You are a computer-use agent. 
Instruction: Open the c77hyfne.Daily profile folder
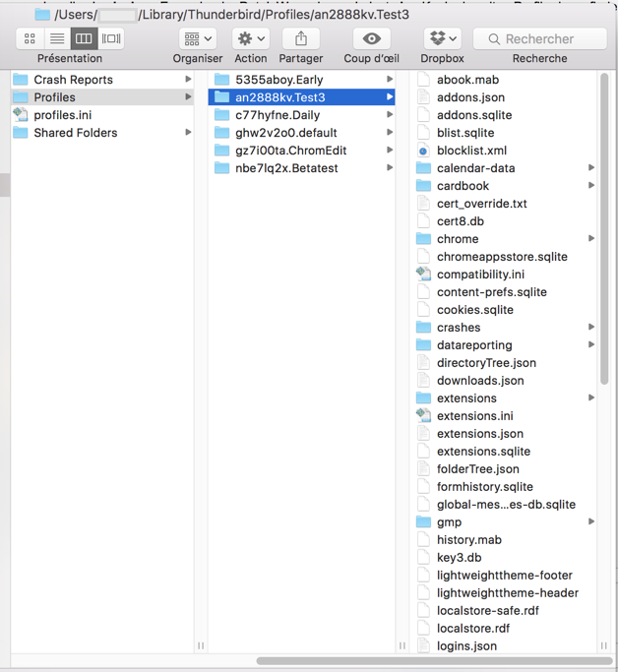click(x=301, y=115)
